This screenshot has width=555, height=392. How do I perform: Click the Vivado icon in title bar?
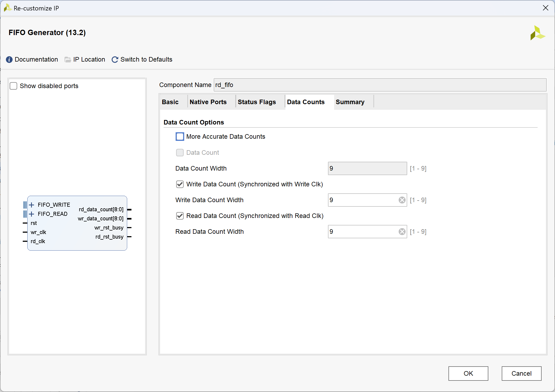click(x=7, y=8)
